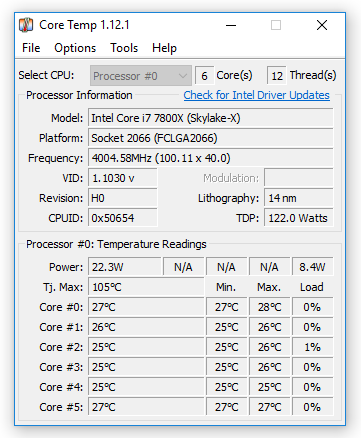Click the maximize button in title bar
This screenshot has height=438, width=361.
click(x=276, y=25)
